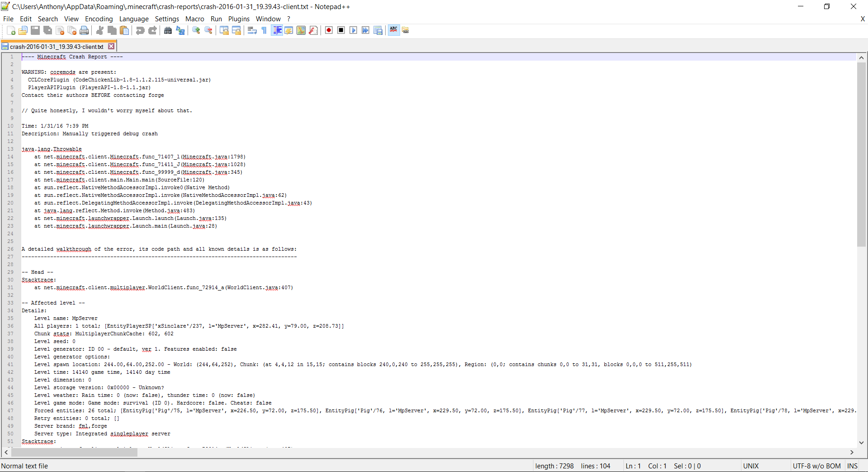Image resolution: width=868 pixels, height=472 pixels.
Task: Open the Encoding menu
Action: point(99,19)
